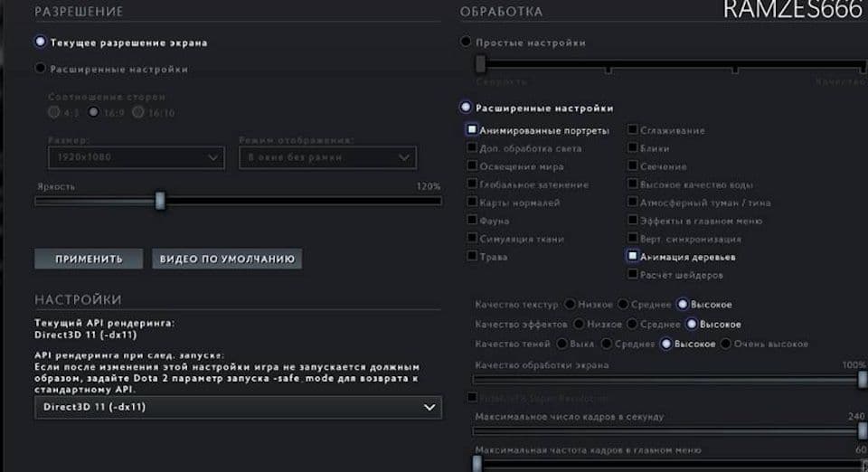Toggle the Глобальное затенение checkbox
This screenshot has width=868, height=472.
point(472,184)
